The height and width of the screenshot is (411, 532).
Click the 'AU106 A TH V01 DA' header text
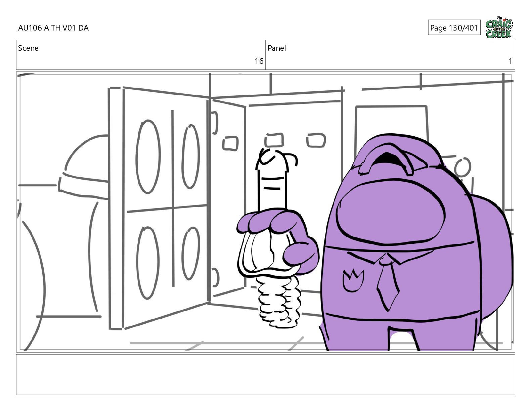[x=53, y=28]
